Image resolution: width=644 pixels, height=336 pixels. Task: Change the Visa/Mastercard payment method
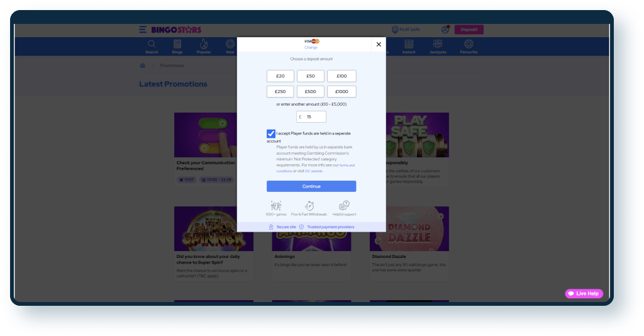[311, 47]
